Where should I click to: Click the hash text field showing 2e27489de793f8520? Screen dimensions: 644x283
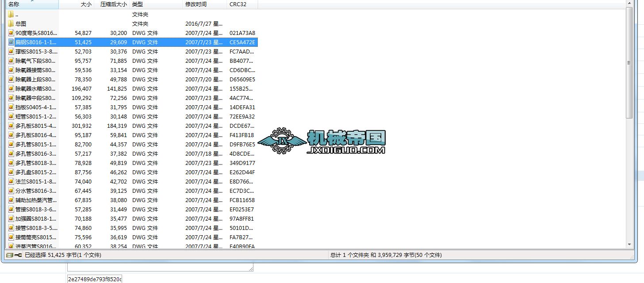[95, 279]
